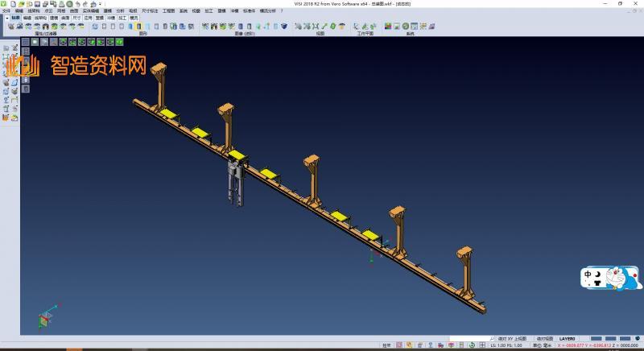Open the 分析 (Analysis) menu
Image resolution: width=644 pixels, height=351 pixels.
pos(120,10)
